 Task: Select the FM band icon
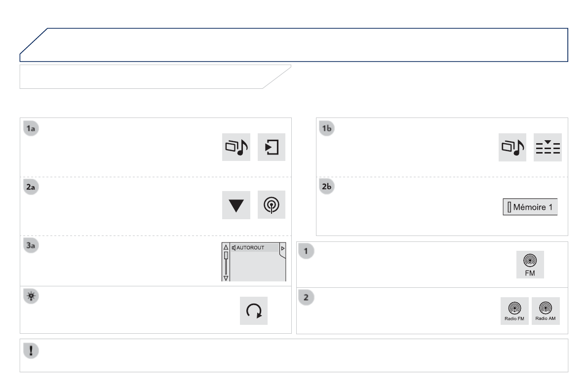(530, 264)
